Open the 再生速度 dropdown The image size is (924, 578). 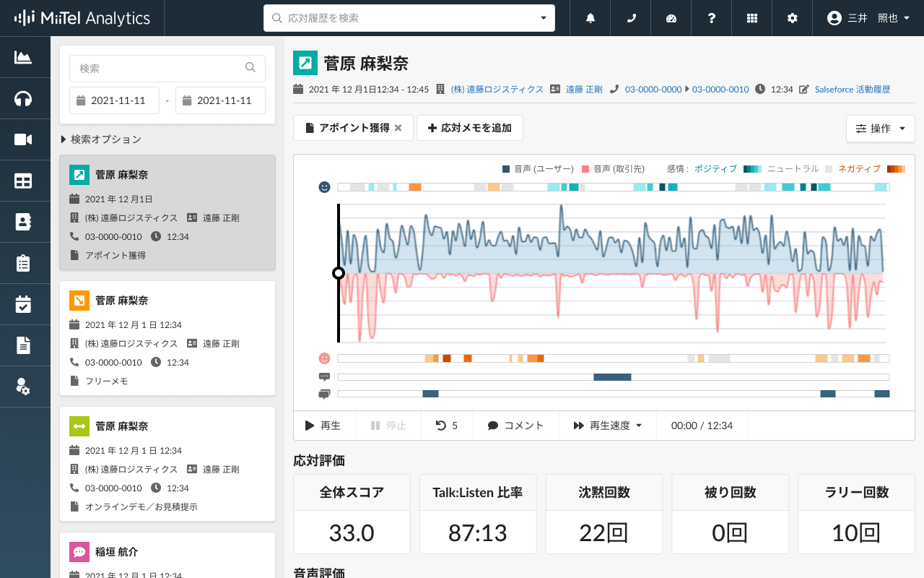tap(607, 426)
